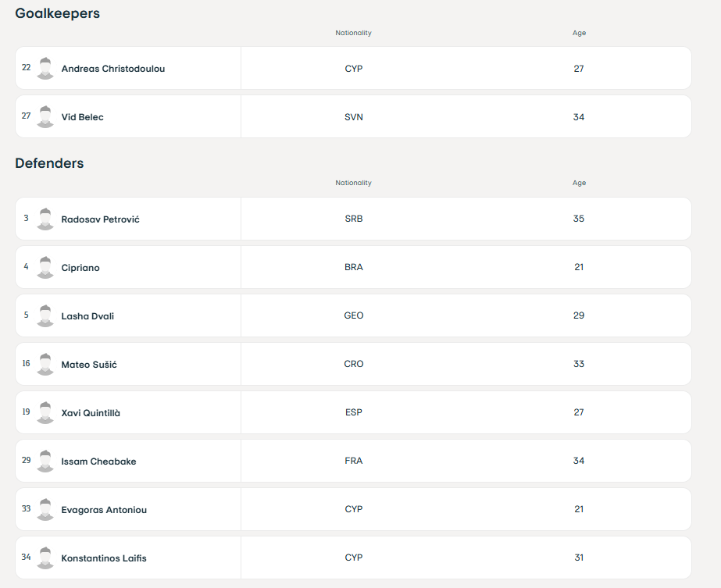This screenshot has width=721, height=588.
Task: Click Andreas Christodoulou's player avatar icon
Action: coord(45,68)
